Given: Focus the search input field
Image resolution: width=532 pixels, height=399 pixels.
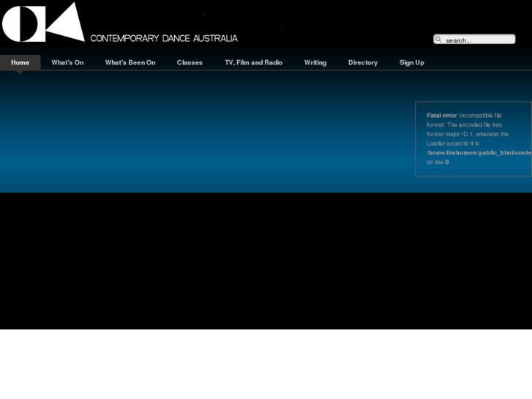Looking at the screenshot, I should coord(474,40).
